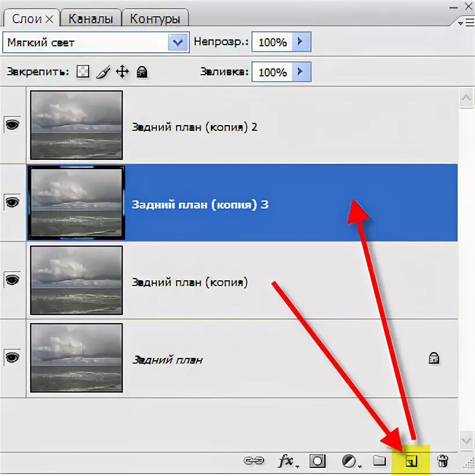Hide layer Задний план (копия) 3
Screen dimensions: 475x476
tap(12, 202)
